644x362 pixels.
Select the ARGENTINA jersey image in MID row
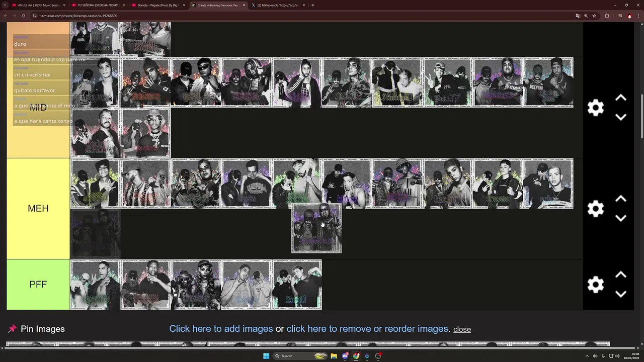[548, 82]
